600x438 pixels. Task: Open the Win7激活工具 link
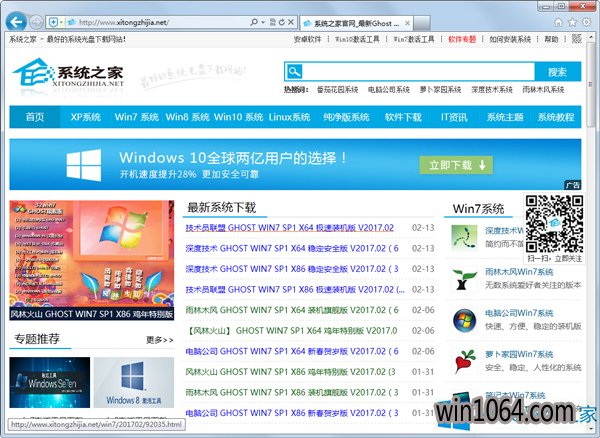click(414, 39)
